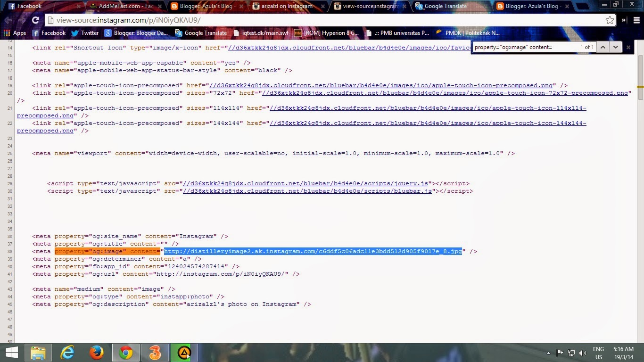Open the Action Center flag icon

click(560, 353)
